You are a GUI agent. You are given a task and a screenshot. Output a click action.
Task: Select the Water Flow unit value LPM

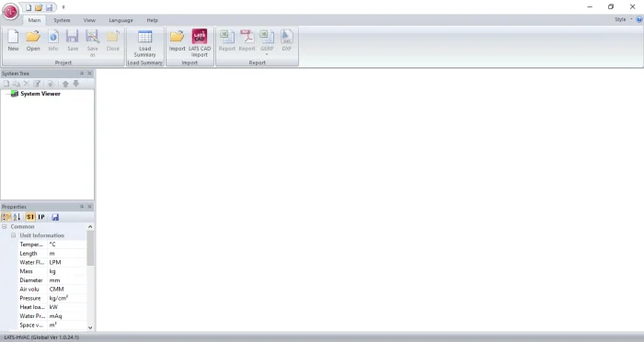point(67,262)
